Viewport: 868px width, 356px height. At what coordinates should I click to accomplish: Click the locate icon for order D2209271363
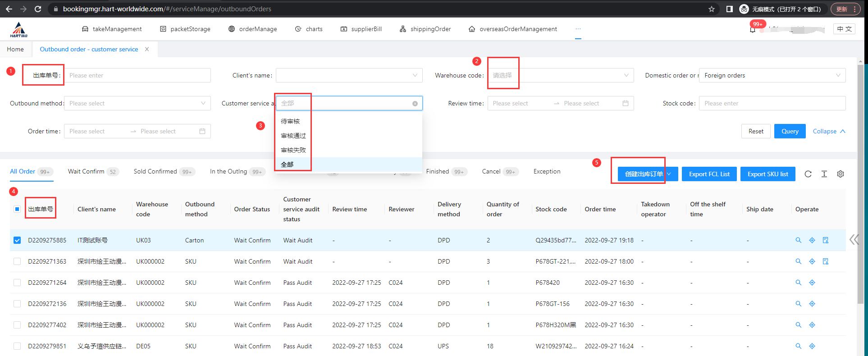[x=812, y=261]
